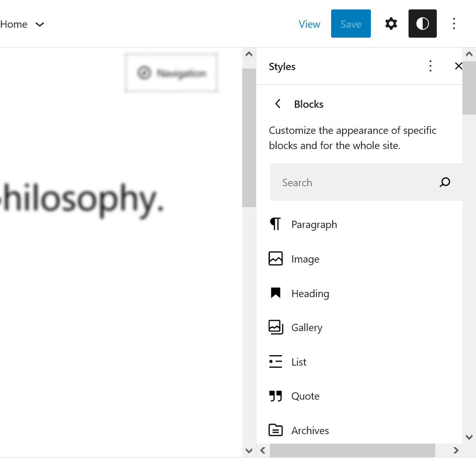Click the View link
This screenshot has width=476, height=476.
(309, 24)
